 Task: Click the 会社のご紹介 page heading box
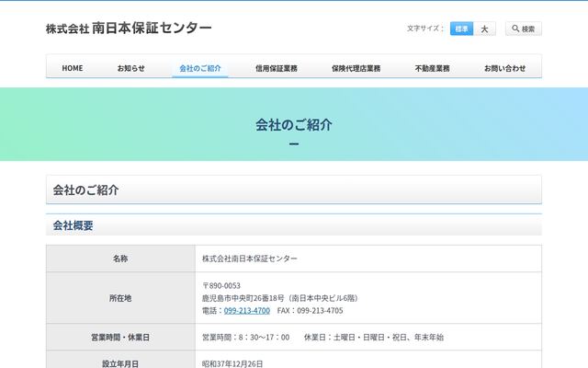294,190
